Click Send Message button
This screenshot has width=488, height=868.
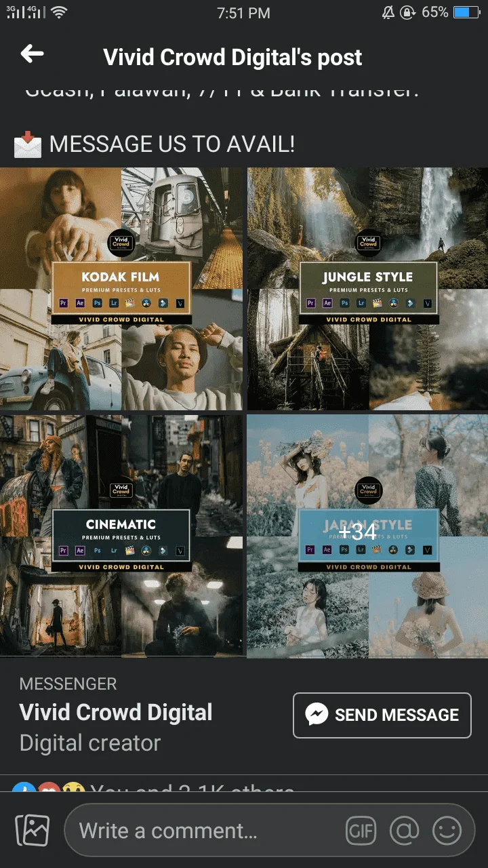[382, 715]
